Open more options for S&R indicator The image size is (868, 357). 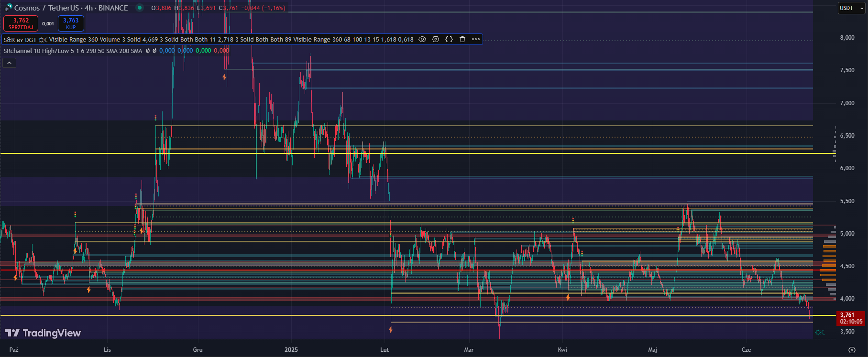pos(476,40)
